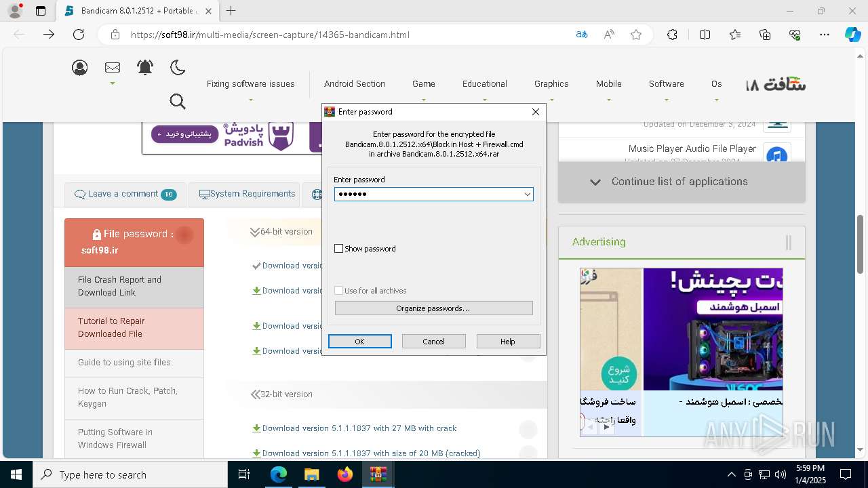Enable Show password checkbox
The height and width of the screenshot is (488, 868).
click(339, 249)
